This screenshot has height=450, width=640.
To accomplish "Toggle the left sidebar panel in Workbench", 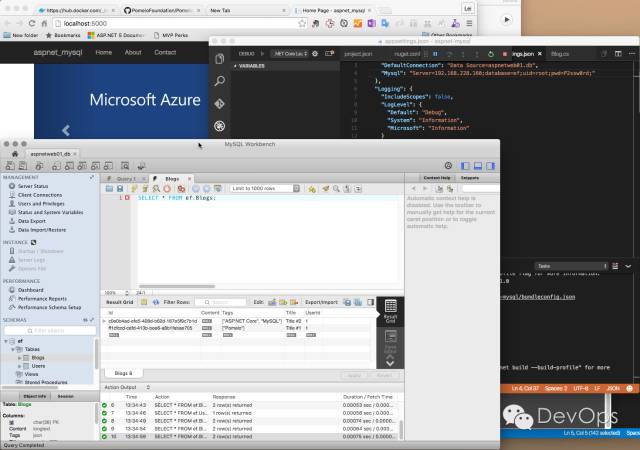I will point(465,166).
